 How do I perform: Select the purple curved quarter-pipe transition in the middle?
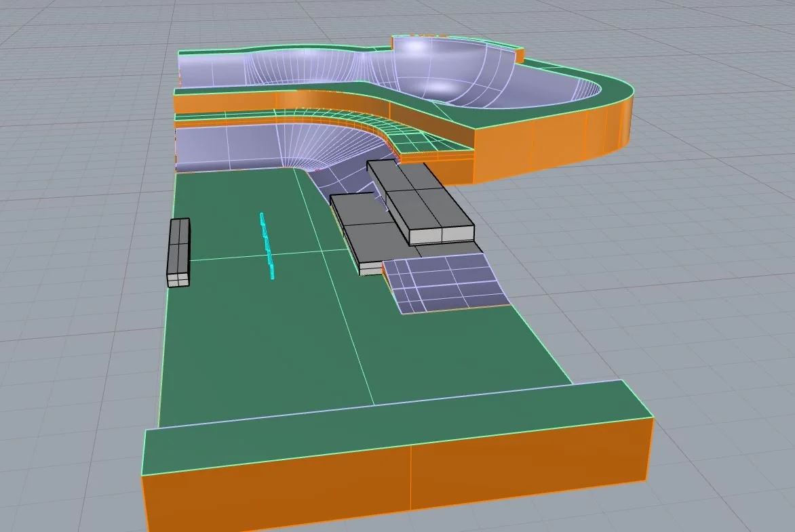click(x=284, y=146)
